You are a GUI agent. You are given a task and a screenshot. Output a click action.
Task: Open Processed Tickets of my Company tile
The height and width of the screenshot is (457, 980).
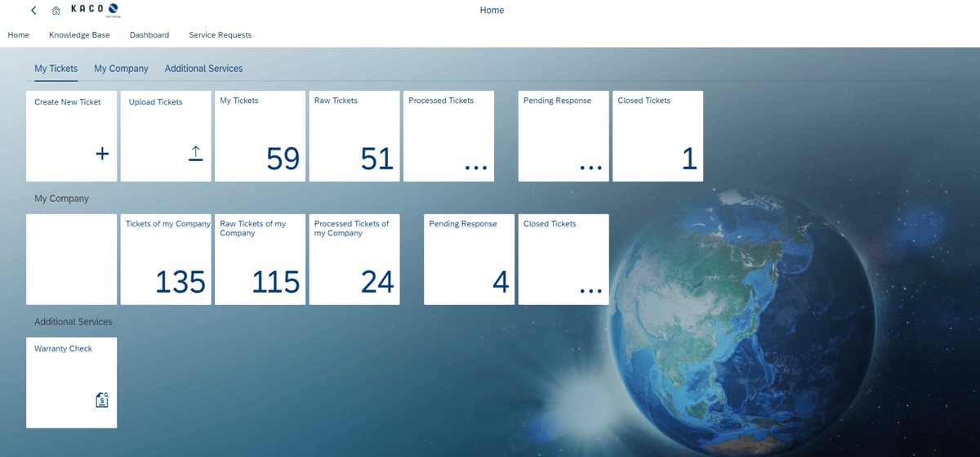[354, 259]
